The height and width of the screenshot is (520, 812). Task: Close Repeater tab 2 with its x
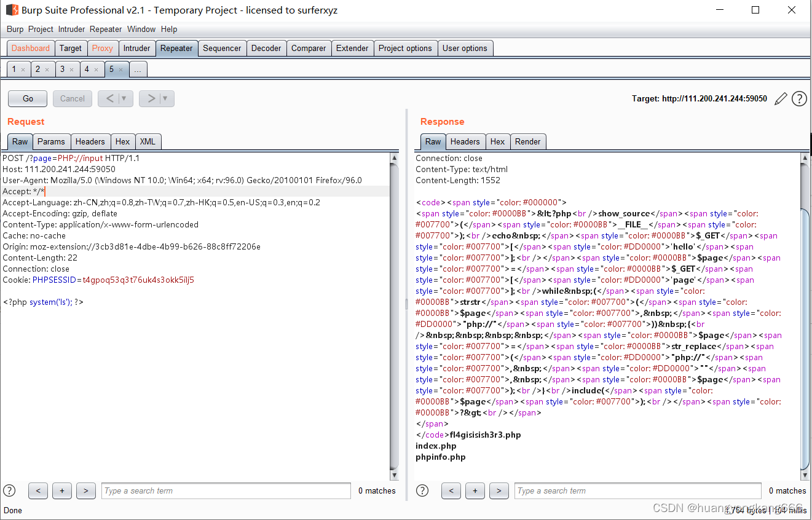(x=47, y=69)
